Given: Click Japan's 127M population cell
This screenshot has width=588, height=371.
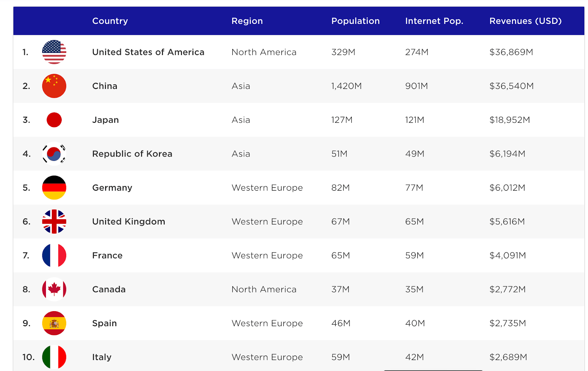Looking at the screenshot, I should (342, 120).
